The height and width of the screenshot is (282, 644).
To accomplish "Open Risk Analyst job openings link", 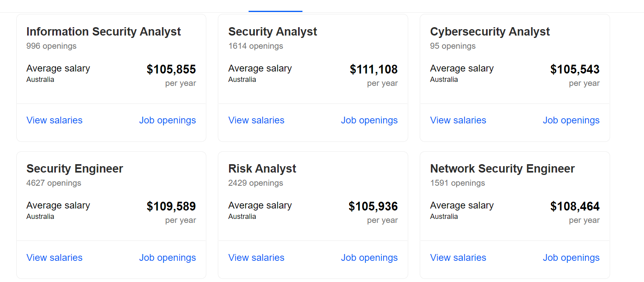I will [369, 258].
